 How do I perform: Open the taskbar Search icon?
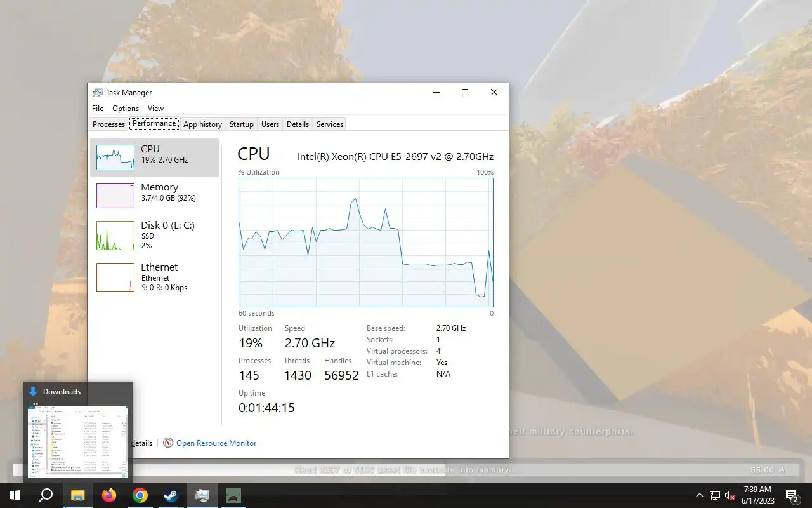click(x=46, y=495)
